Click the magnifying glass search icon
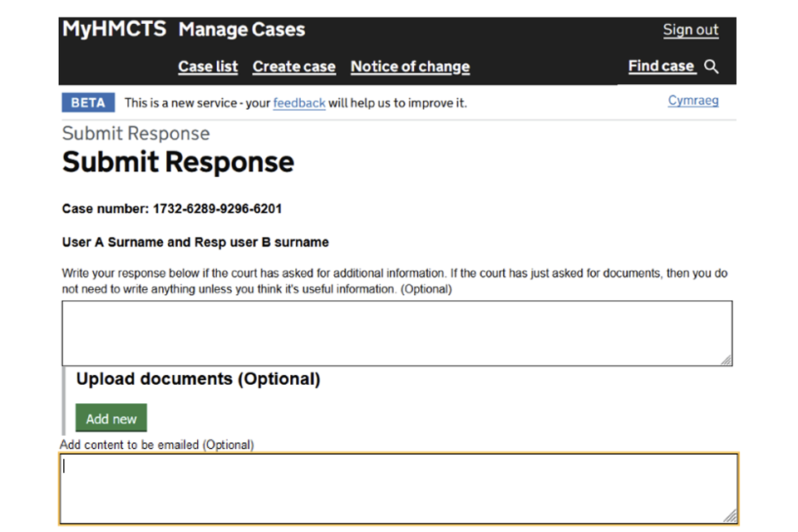The image size is (798, 532). [712, 66]
